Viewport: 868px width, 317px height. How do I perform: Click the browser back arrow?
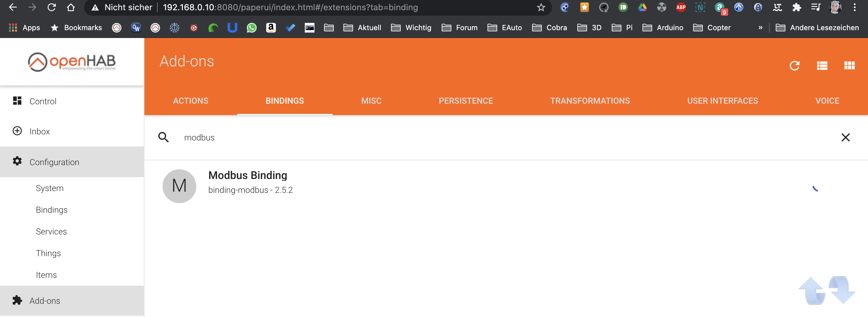tap(12, 7)
